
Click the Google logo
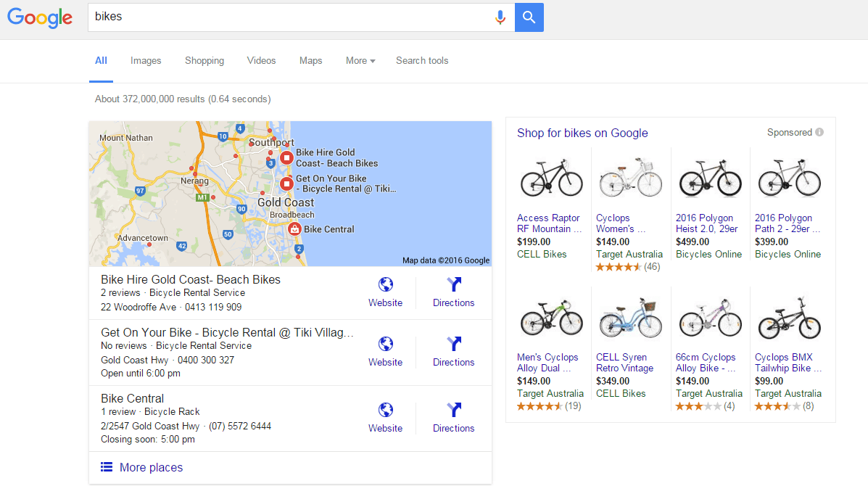click(40, 18)
